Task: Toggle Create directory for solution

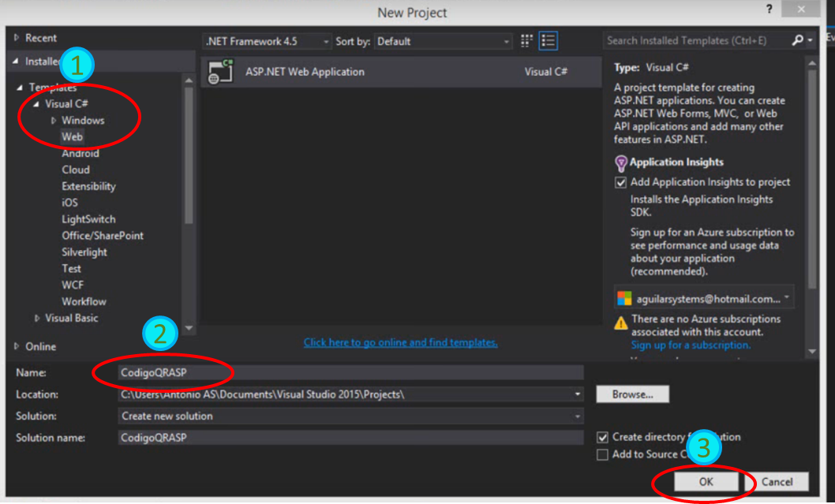Action: [604, 437]
